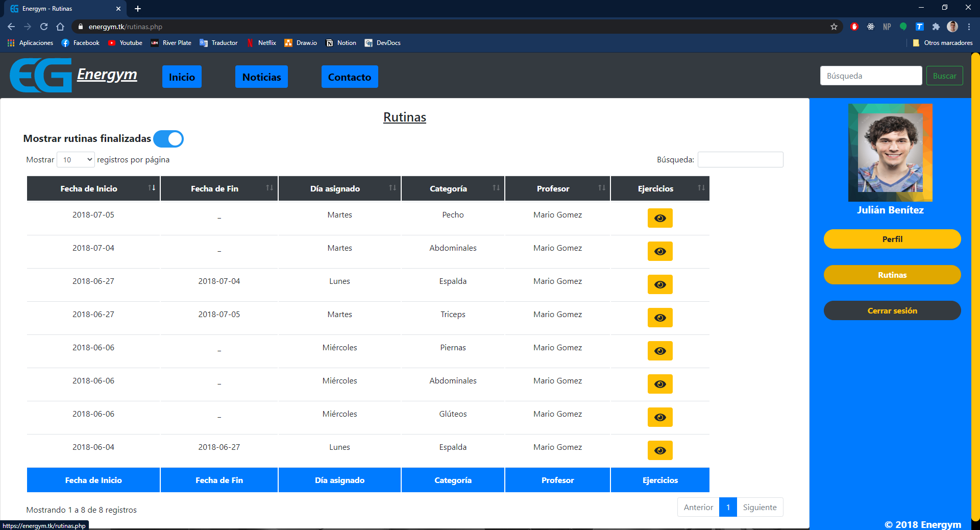
Task: Click the Siguiente pagination button
Action: coord(759,507)
